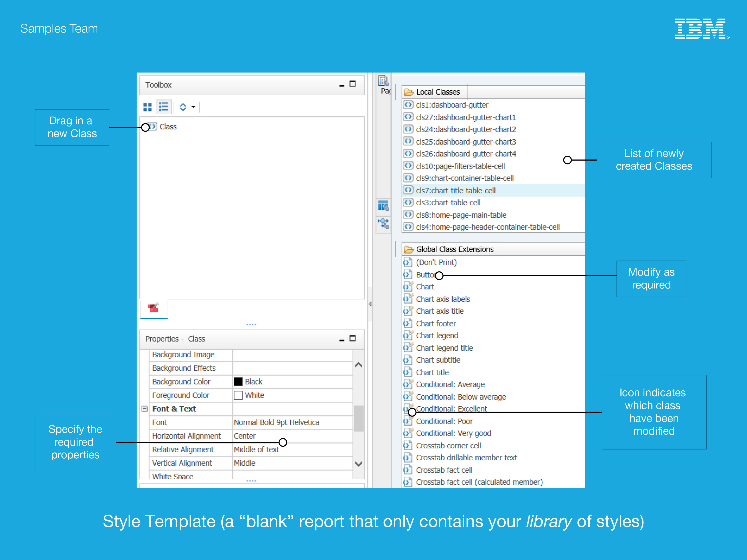Click the condition explorer arrows icon

click(383, 223)
